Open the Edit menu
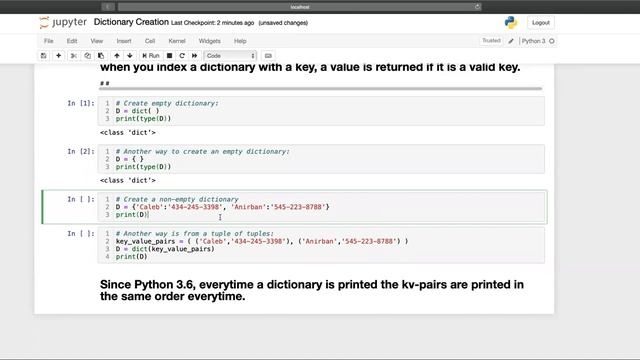The height and width of the screenshot is (360, 640). 72,41
